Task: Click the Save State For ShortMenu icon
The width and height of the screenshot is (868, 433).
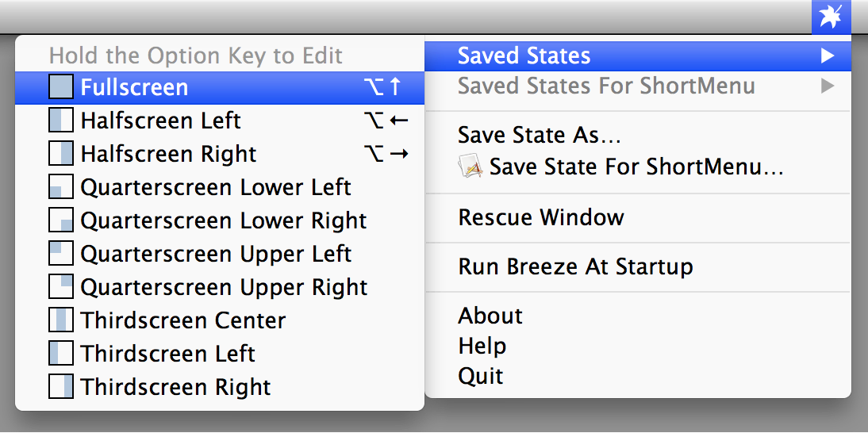Action: coord(470,167)
